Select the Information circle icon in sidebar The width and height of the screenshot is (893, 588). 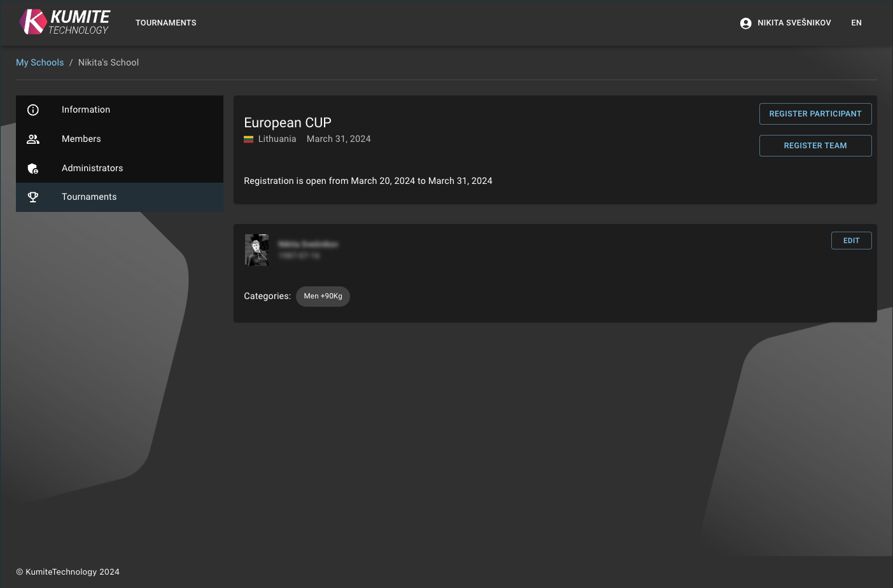(33, 110)
